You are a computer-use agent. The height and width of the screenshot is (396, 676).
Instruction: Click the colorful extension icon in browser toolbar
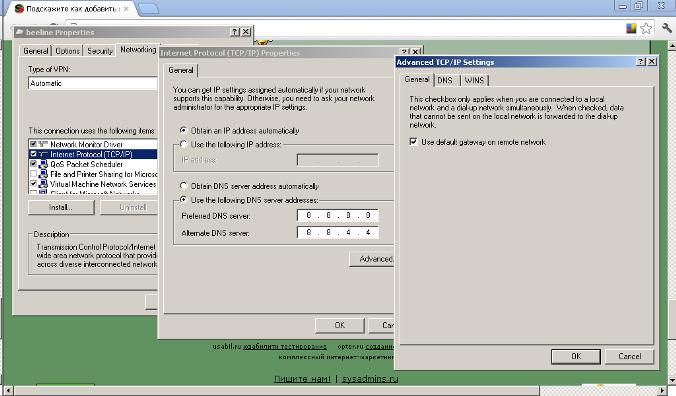click(631, 28)
